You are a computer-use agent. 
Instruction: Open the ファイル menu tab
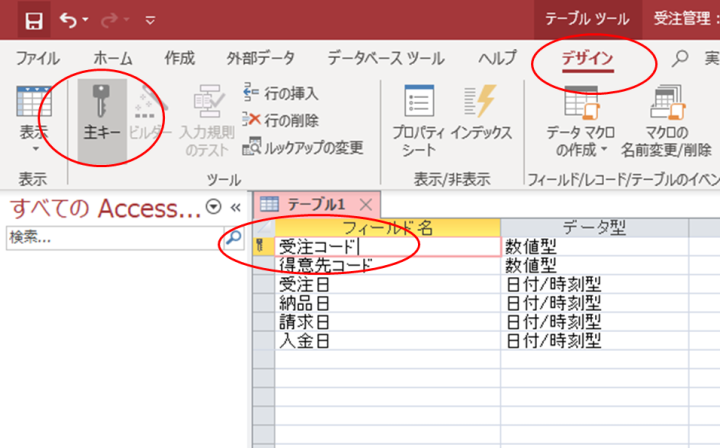37,57
